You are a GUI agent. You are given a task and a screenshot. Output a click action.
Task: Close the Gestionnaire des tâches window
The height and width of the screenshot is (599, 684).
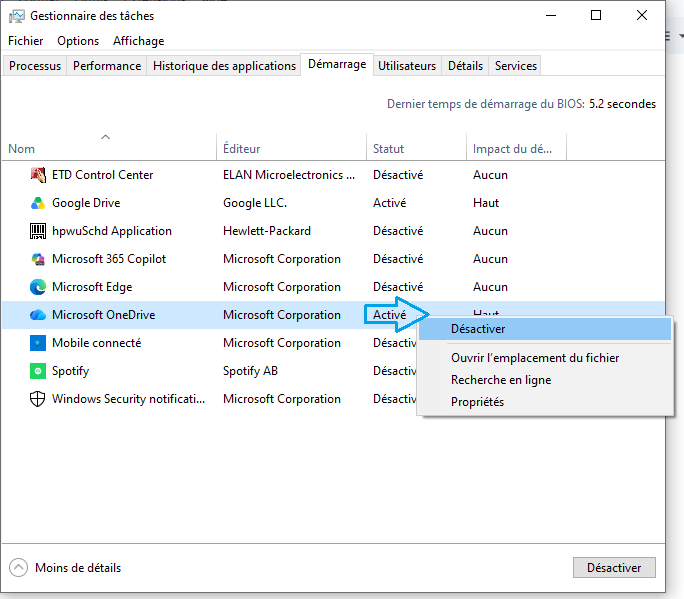[x=642, y=15]
